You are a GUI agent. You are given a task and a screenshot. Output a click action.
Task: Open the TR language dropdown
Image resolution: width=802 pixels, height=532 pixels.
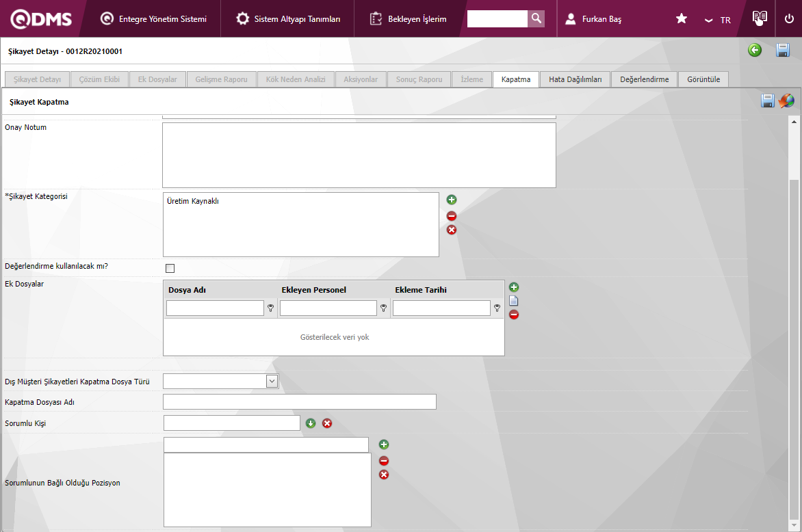coord(718,20)
